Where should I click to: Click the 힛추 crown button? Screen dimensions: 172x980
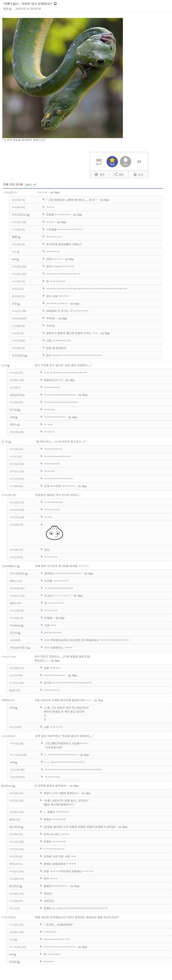(x=99, y=174)
